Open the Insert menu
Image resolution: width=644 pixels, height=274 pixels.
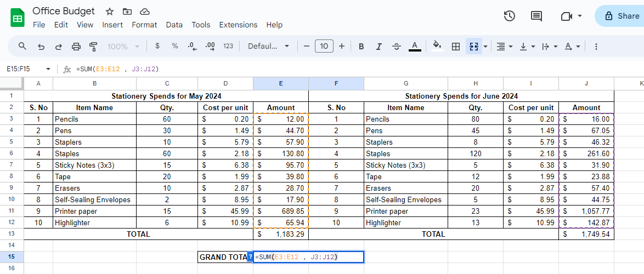click(x=112, y=25)
